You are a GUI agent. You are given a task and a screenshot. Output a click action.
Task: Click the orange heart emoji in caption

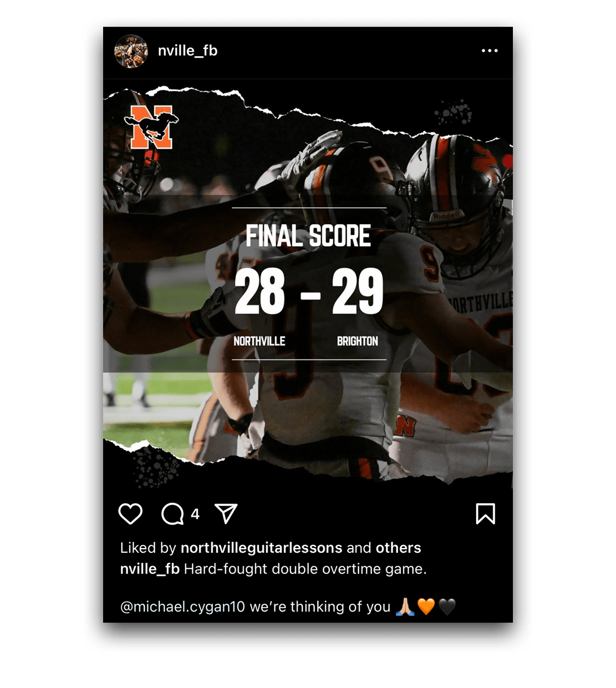point(426,607)
